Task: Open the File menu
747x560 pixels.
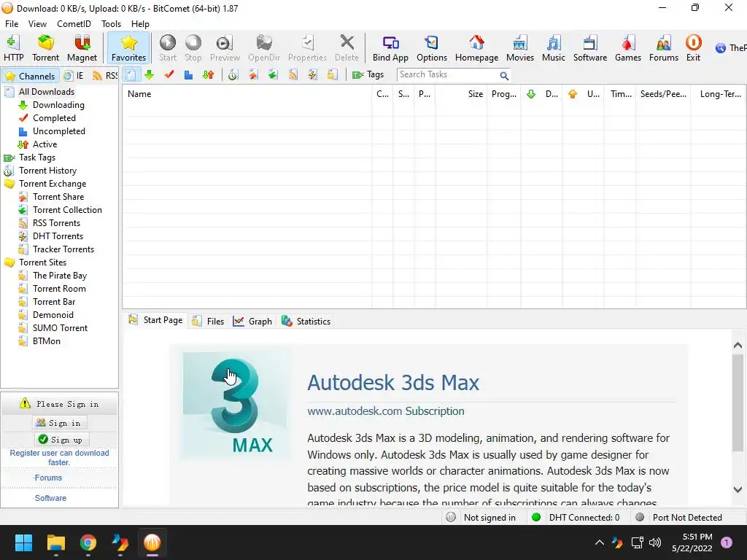Action: (x=12, y=24)
